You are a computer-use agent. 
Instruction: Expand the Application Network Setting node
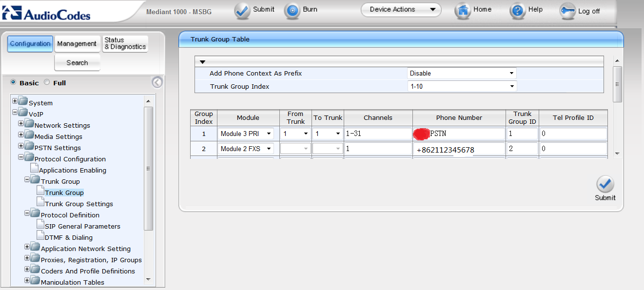(x=27, y=247)
